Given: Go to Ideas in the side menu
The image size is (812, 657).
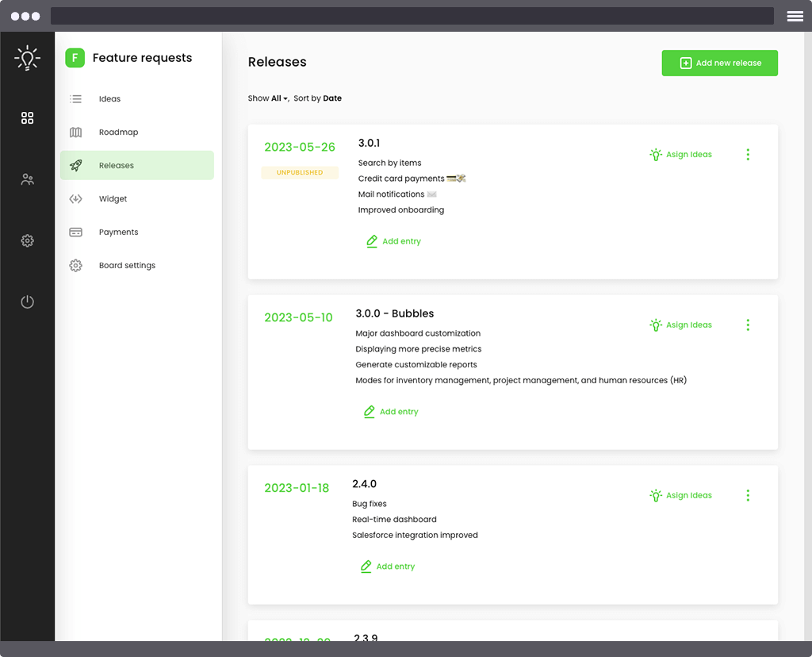Looking at the screenshot, I should (x=109, y=99).
